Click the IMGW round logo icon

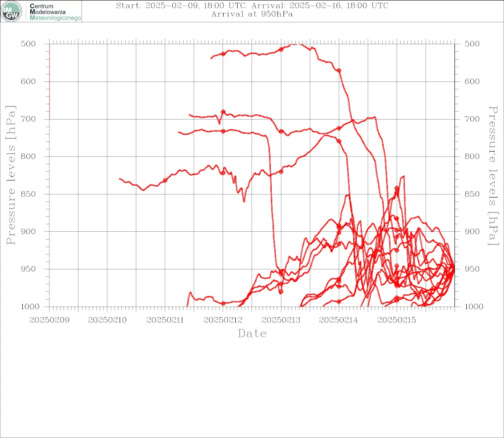coord(11,11)
